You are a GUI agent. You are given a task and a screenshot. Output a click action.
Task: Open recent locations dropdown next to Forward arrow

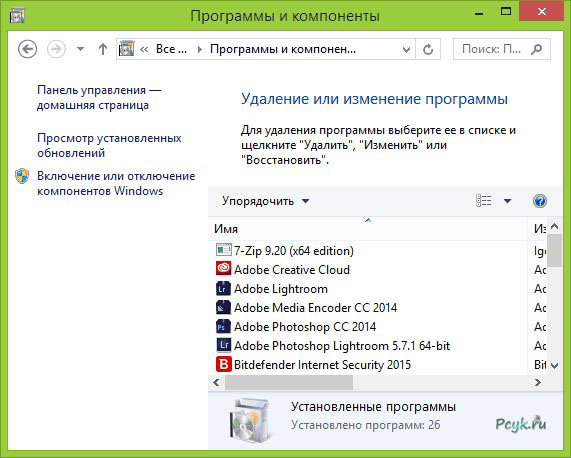80,49
